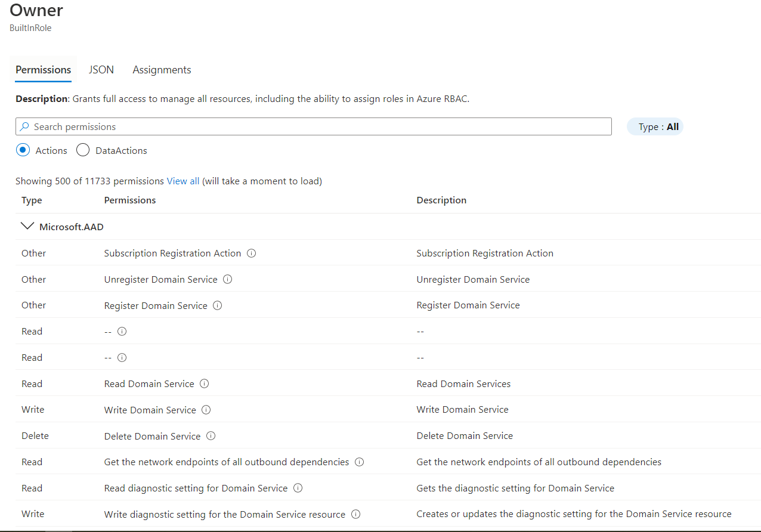This screenshot has width=761, height=532.
Task: Show info for Read diagnostic setting permission
Action: click(298, 488)
